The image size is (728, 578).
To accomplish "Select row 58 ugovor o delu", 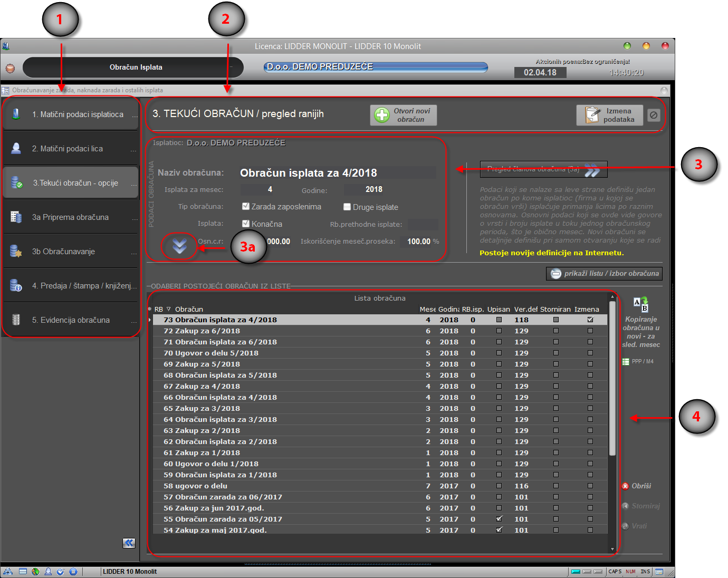I will pyautogui.click(x=380, y=486).
